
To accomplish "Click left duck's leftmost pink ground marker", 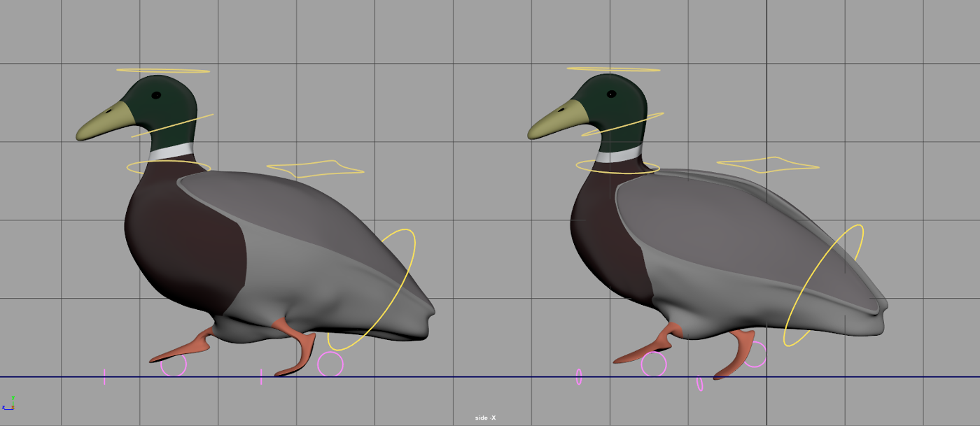I will click(x=104, y=377).
